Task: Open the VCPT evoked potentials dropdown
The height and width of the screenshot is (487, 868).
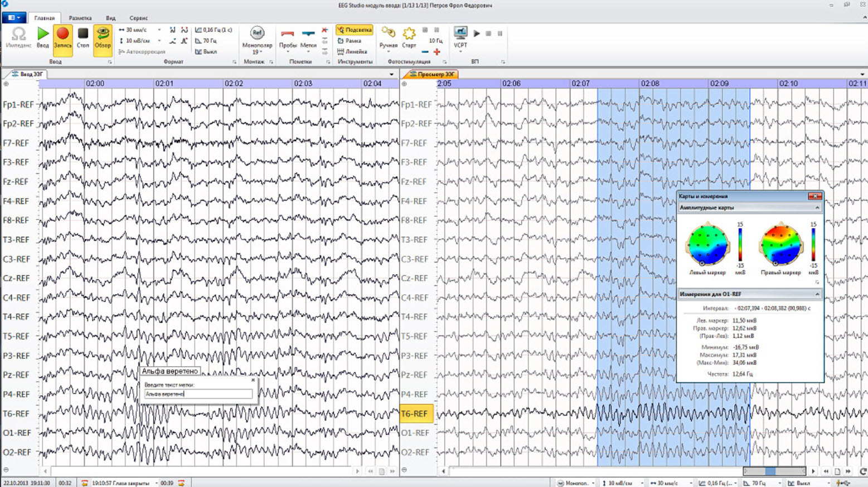Action: tap(460, 40)
